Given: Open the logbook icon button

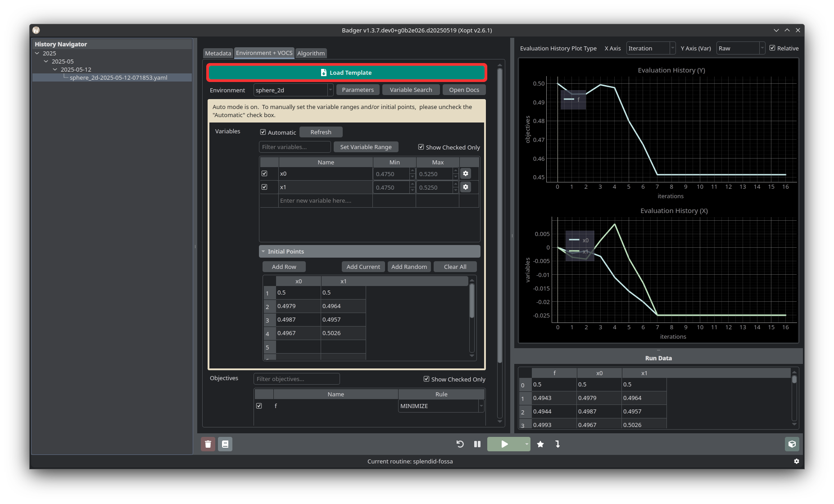Looking at the screenshot, I should 225,444.
